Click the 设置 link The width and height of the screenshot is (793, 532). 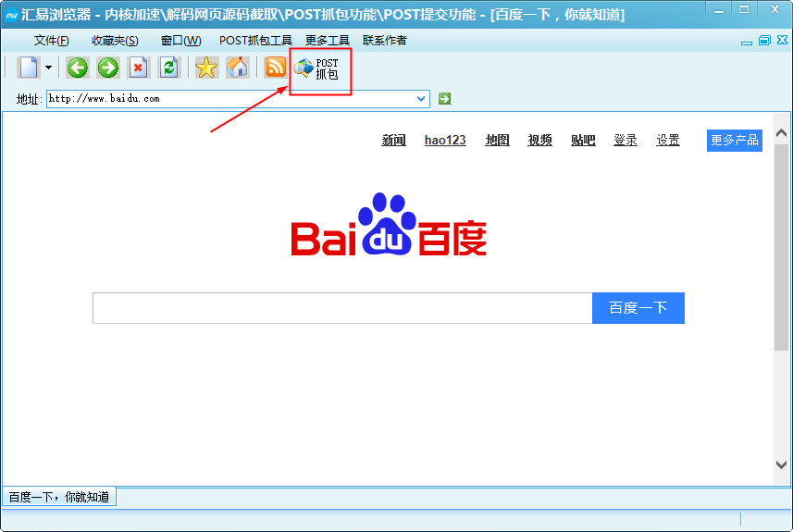pos(667,140)
